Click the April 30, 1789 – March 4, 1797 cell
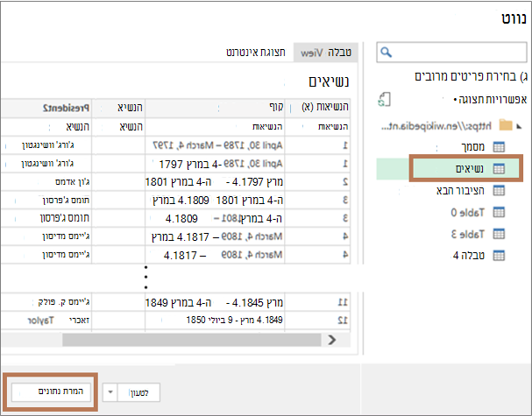 coord(215,145)
